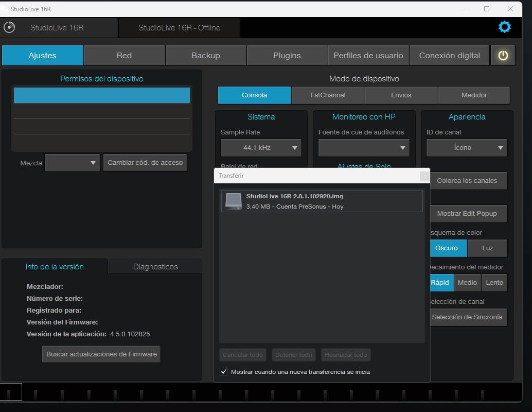
Task: Set device mode to Medidor
Action: pos(474,95)
